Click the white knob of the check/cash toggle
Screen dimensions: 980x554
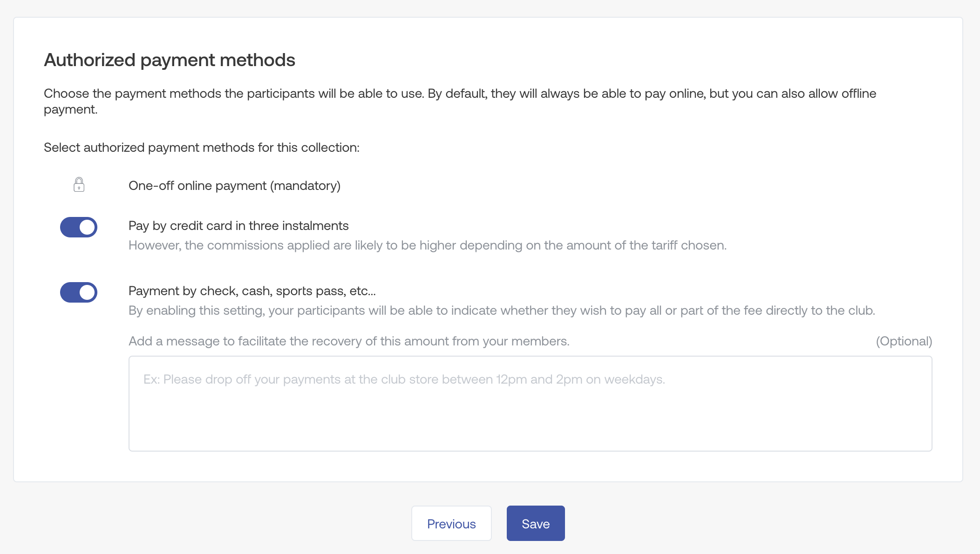pos(87,292)
